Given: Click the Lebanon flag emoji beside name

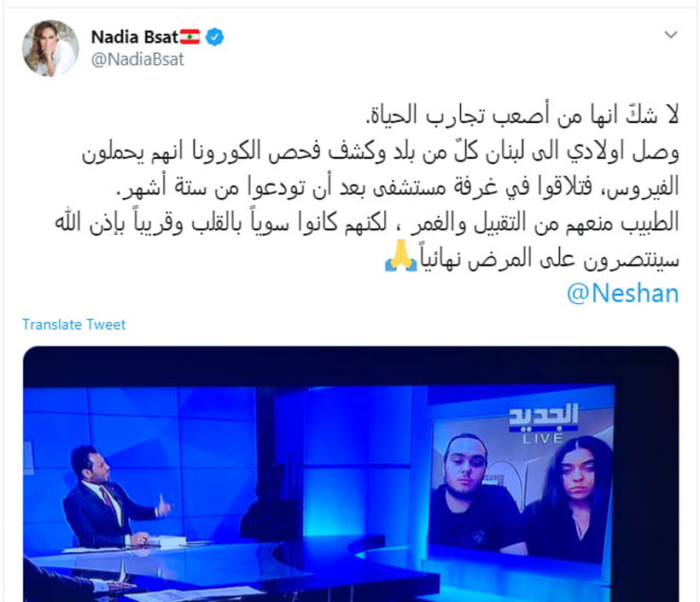Looking at the screenshot, I should click(190, 37).
